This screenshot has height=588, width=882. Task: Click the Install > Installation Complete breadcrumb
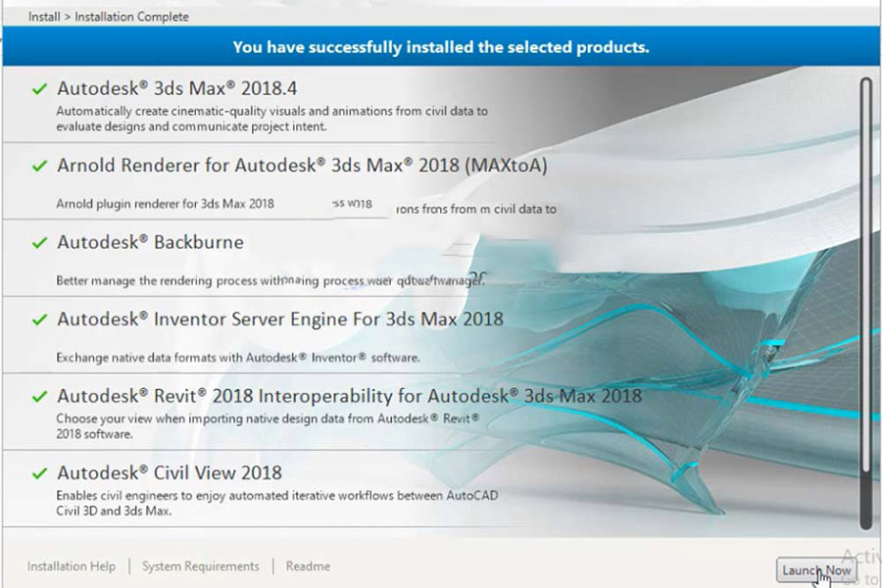pos(108,17)
